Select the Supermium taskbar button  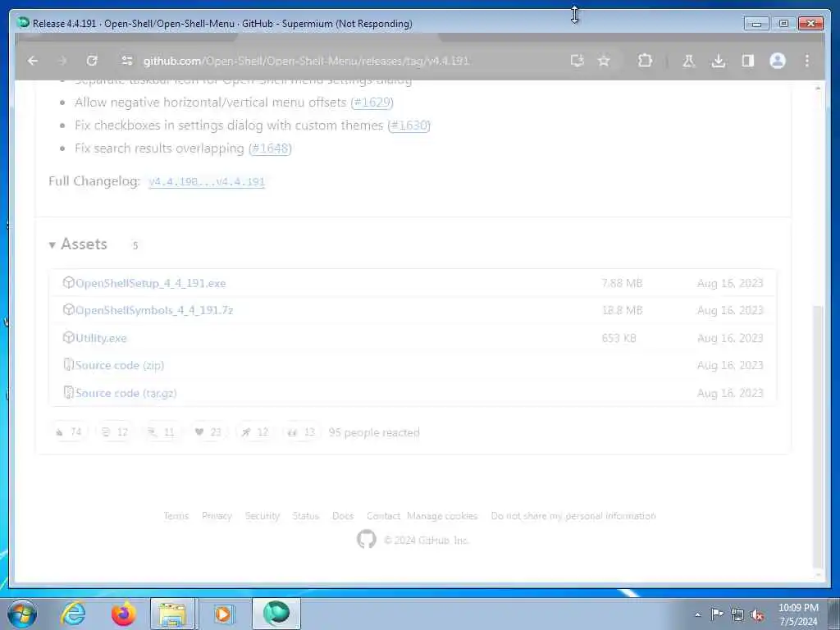click(x=276, y=614)
